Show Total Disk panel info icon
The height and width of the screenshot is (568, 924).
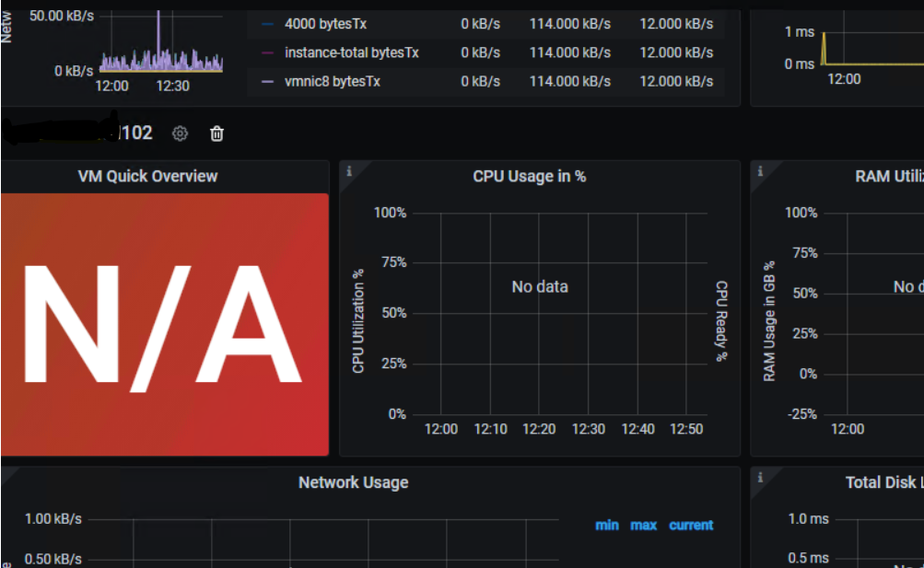760,478
